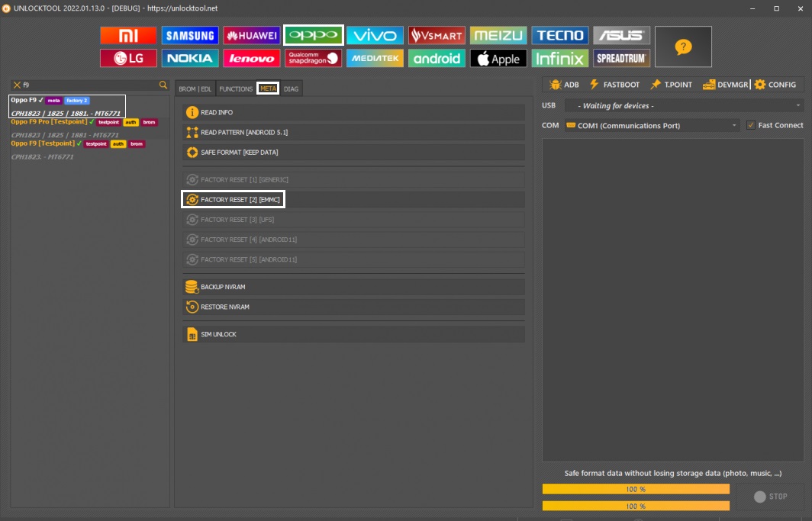Switch to the BROM | EDL tab
This screenshot has width=812, height=521.
click(x=195, y=89)
